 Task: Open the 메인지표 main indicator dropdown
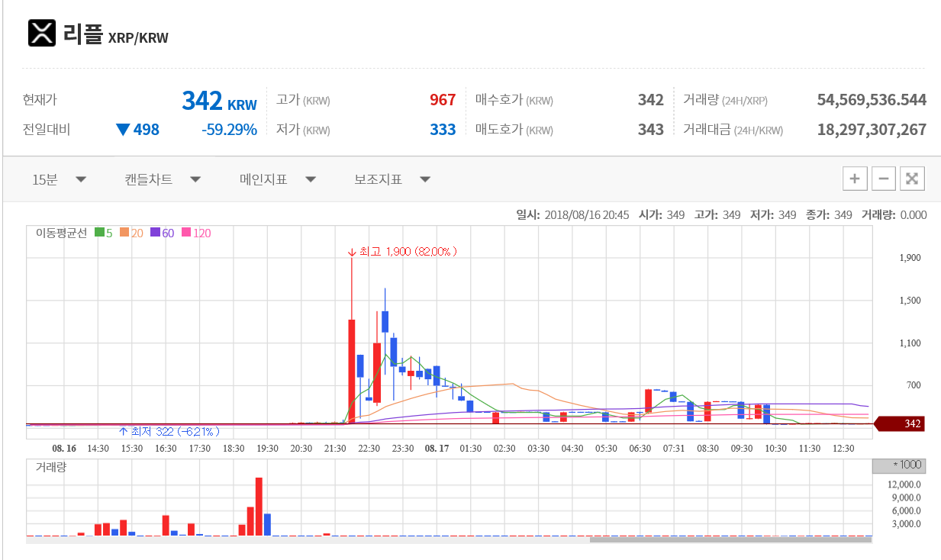point(278,179)
